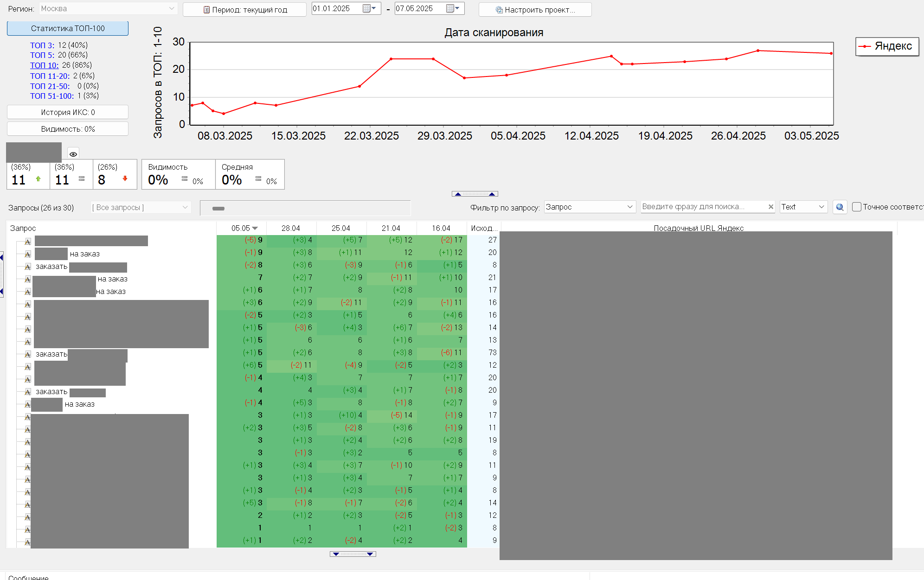Click the cell (-5) 14 in column 21.04

tap(391, 415)
